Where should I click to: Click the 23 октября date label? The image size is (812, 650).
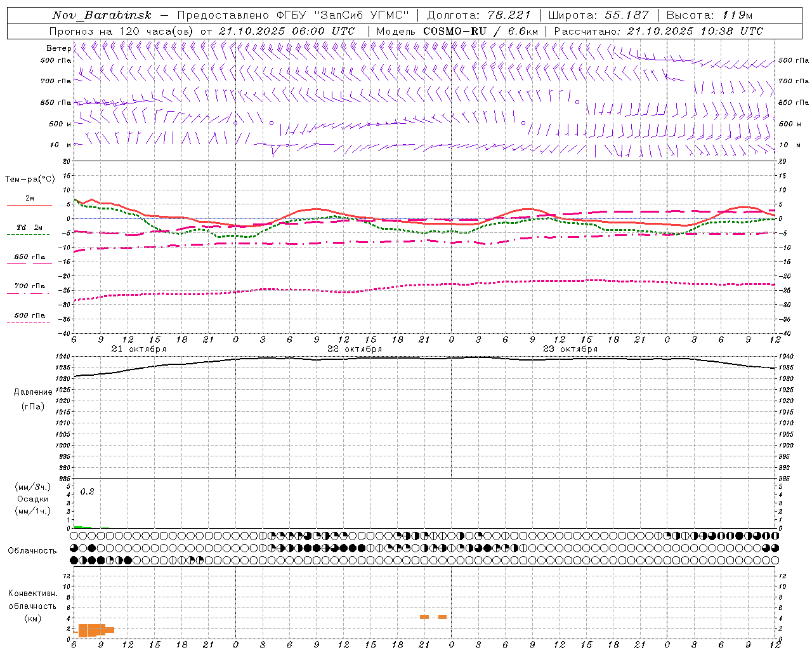[x=570, y=349]
